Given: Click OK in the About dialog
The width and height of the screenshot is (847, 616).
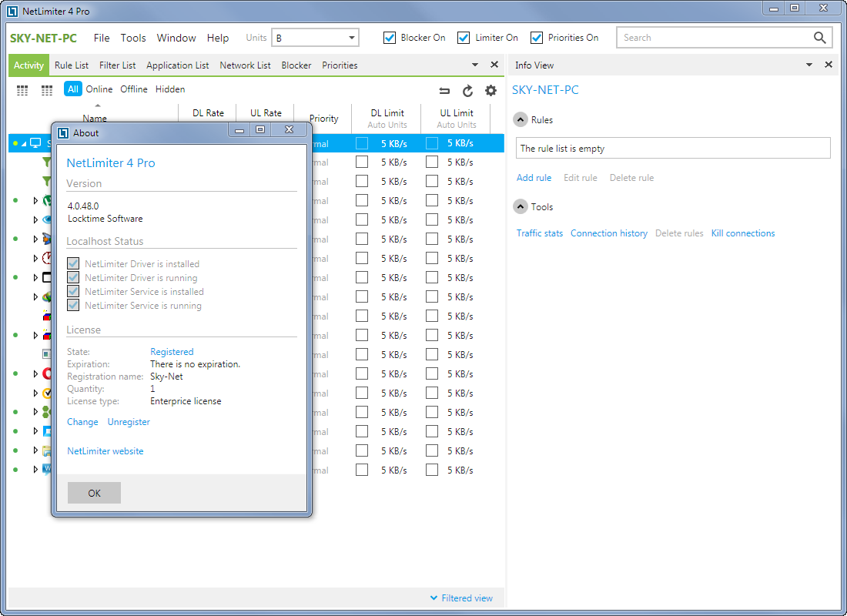Looking at the screenshot, I should (94, 493).
